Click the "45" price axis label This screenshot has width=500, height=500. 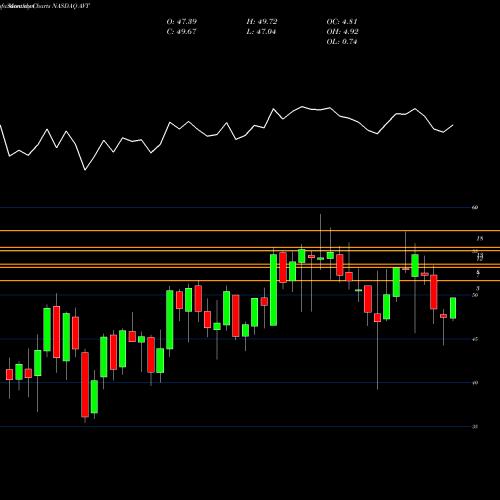tap(475, 339)
